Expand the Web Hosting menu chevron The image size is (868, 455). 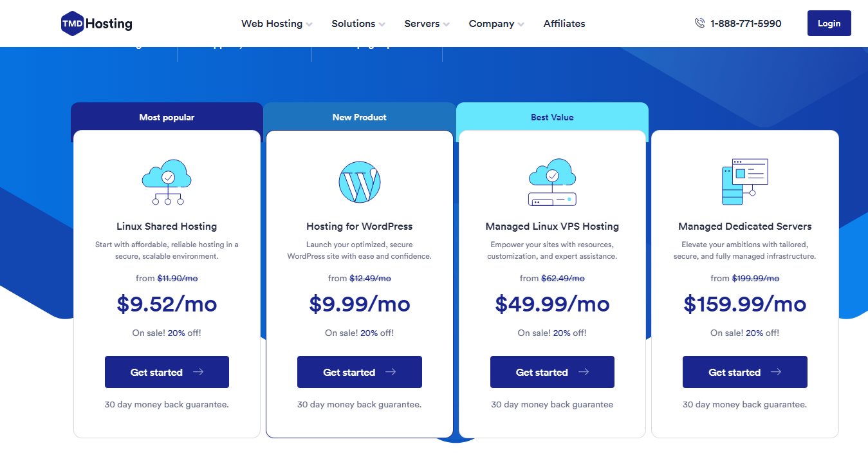tap(309, 24)
